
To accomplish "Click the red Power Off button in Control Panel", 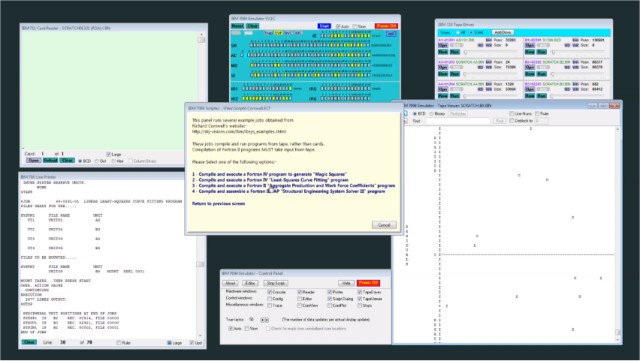I will 368,283.
